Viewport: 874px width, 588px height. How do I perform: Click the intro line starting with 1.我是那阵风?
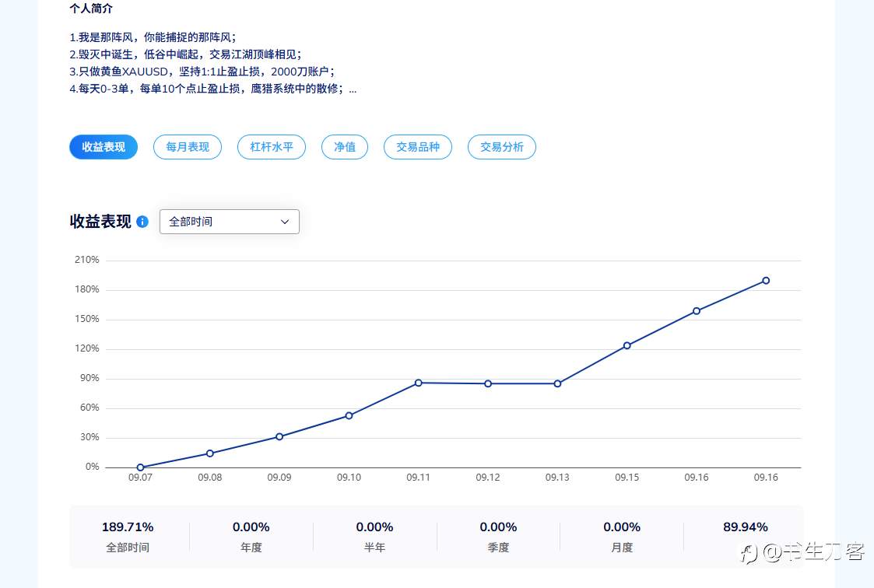click(153, 37)
